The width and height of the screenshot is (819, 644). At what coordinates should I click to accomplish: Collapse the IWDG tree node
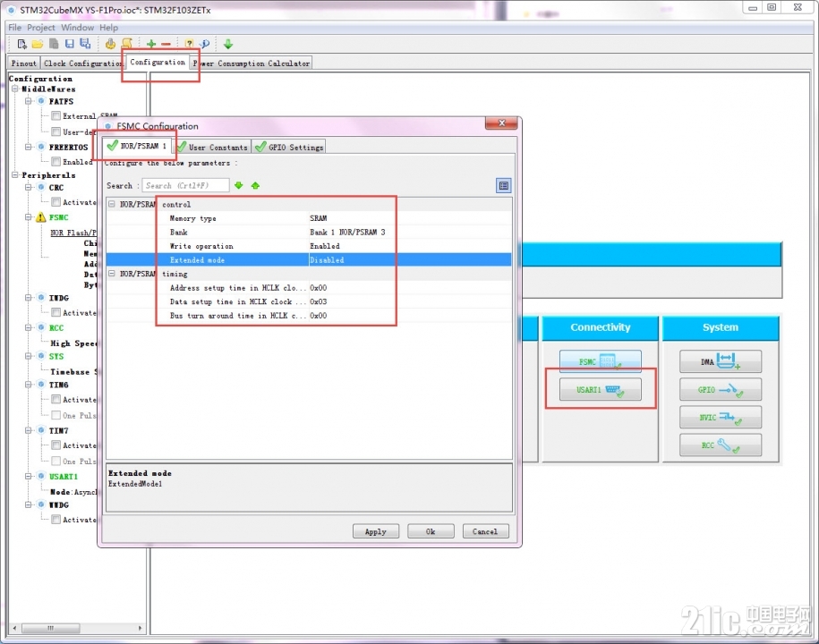pyautogui.click(x=29, y=298)
